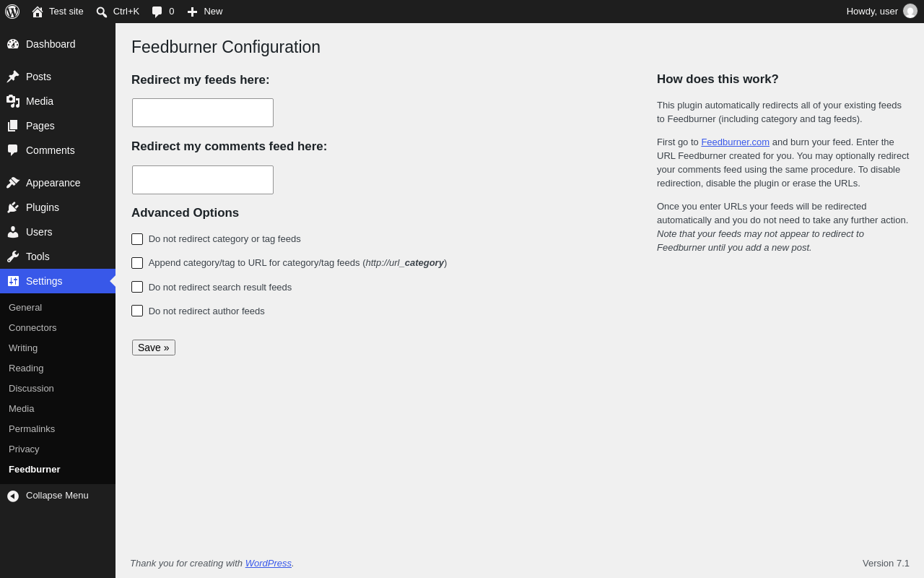The height and width of the screenshot is (578, 924).
Task: Open the Permalinks settings submenu
Action: 32,429
